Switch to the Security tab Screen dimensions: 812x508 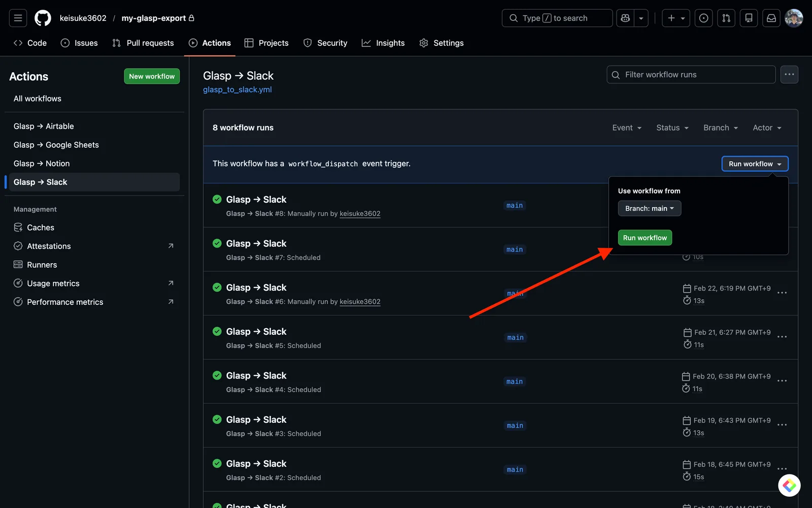click(325, 43)
